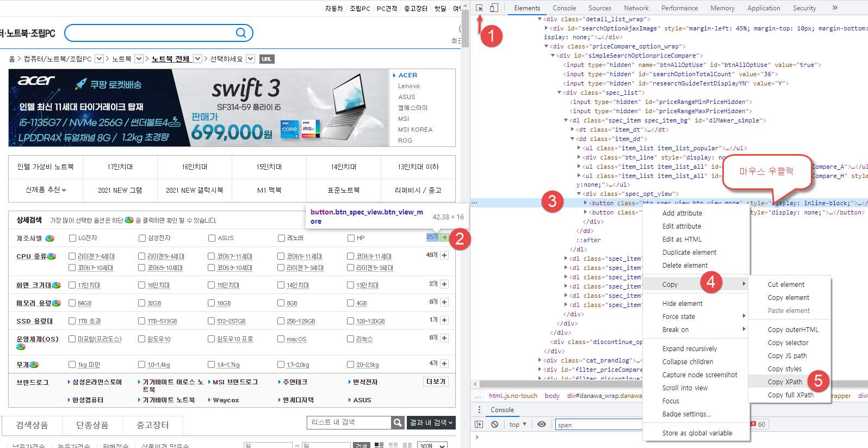Image resolution: width=868 pixels, height=448 pixels.
Task: Activate the DevTools element inspector tool
Action: point(479,8)
